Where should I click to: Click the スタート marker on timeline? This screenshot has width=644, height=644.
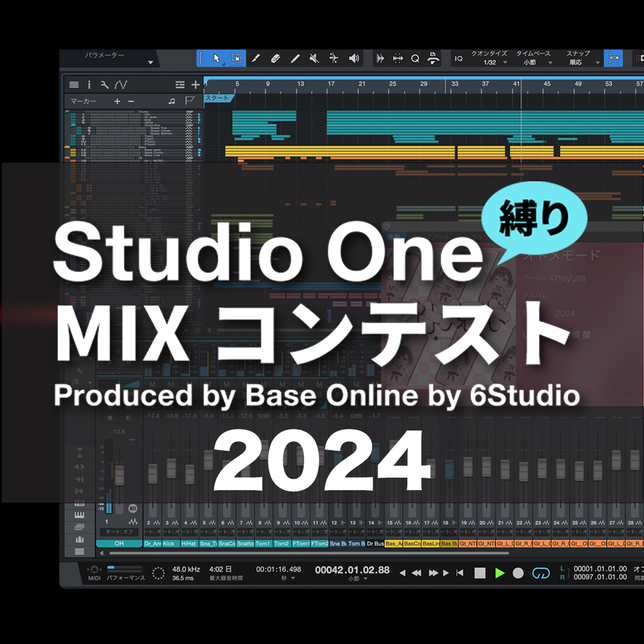coord(219,98)
